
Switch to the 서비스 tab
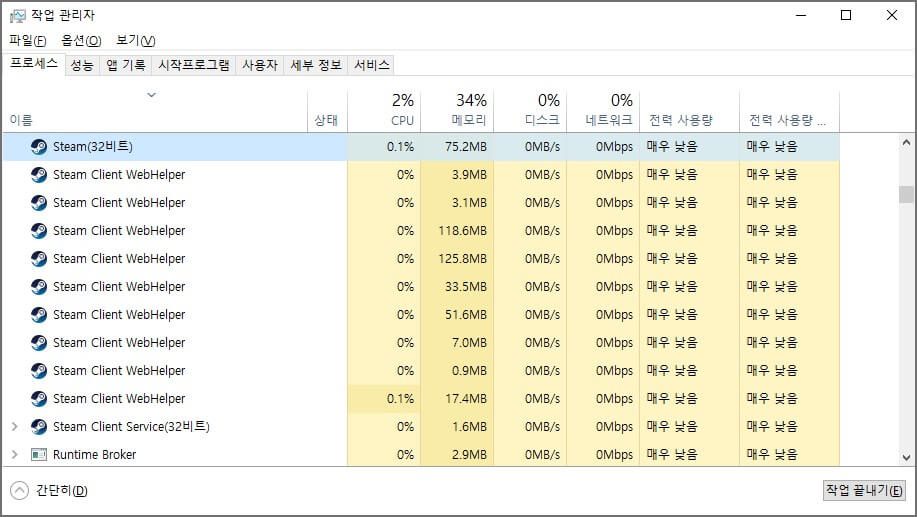(371, 65)
